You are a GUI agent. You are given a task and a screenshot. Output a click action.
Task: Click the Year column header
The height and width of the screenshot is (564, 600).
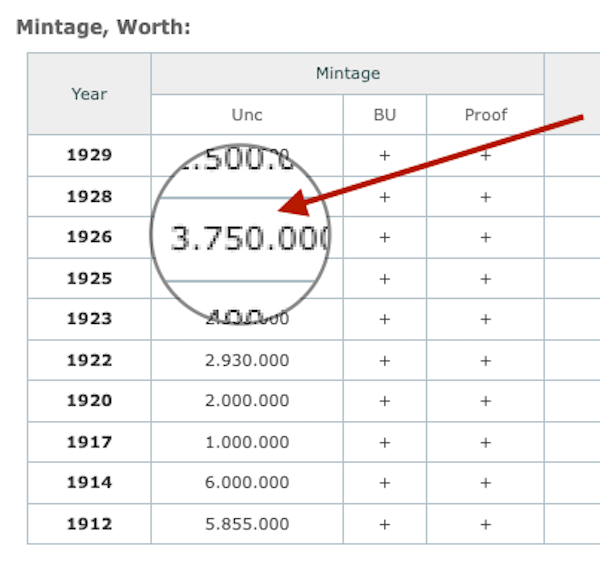(89, 94)
